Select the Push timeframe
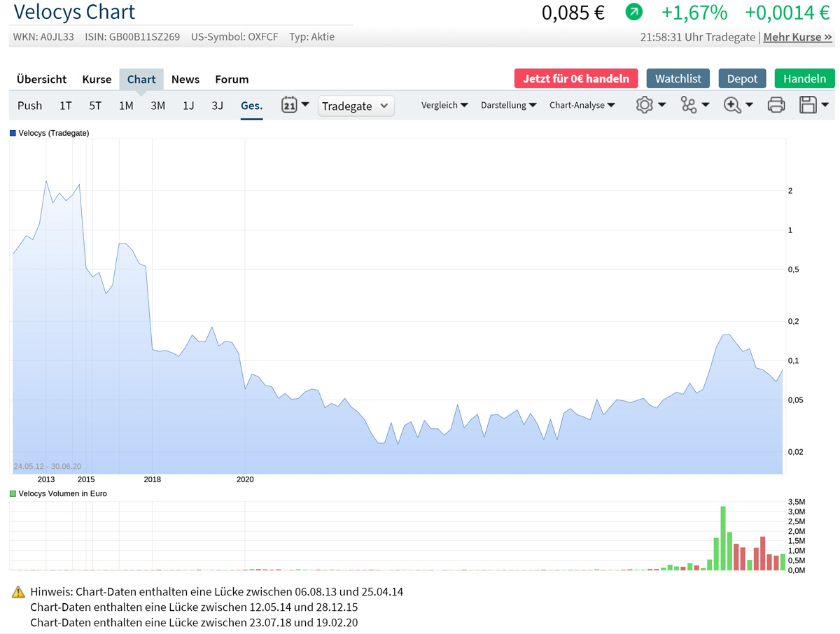This screenshot has height=634, width=840. click(29, 106)
